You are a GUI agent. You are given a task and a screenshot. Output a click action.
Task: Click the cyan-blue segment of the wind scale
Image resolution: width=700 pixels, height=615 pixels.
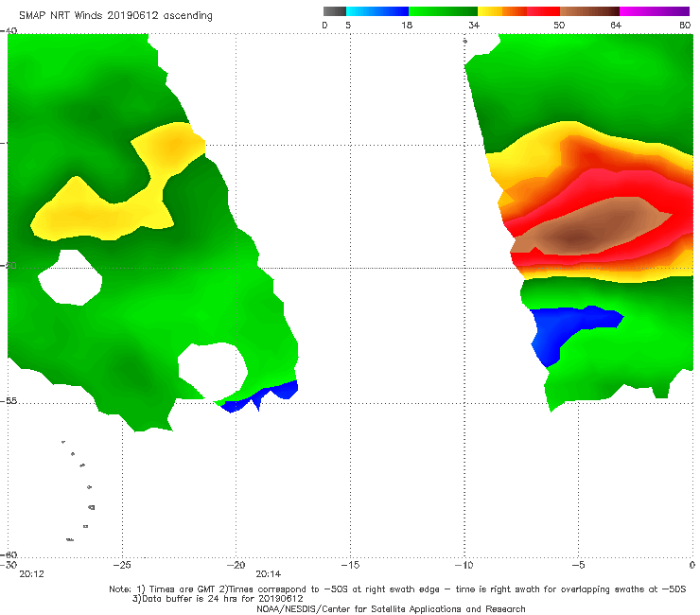pos(377,11)
